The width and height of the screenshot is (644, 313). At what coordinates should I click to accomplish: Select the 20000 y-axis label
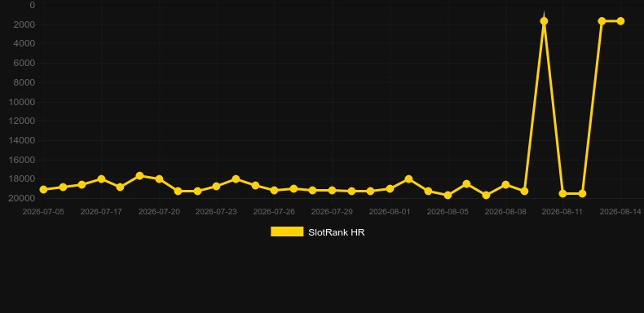tap(22, 198)
